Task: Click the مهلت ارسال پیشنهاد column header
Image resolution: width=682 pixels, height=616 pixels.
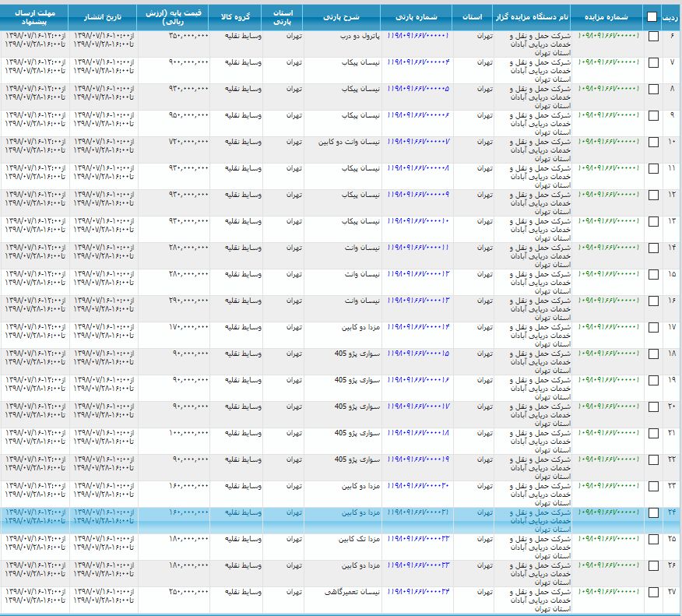Action: pyautogui.click(x=34, y=16)
